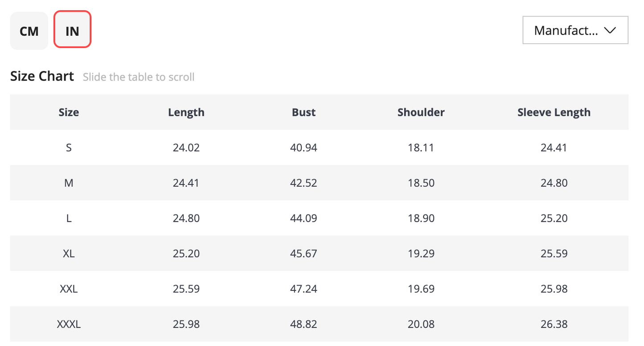This screenshot has height=346, width=644.
Task: Select the L size row
Action: (x=319, y=218)
